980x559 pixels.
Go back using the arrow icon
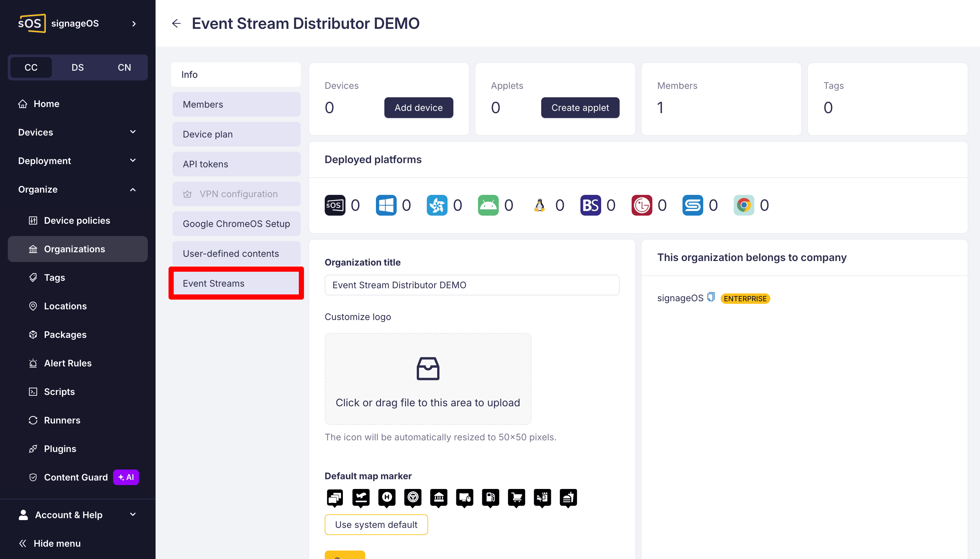point(176,23)
